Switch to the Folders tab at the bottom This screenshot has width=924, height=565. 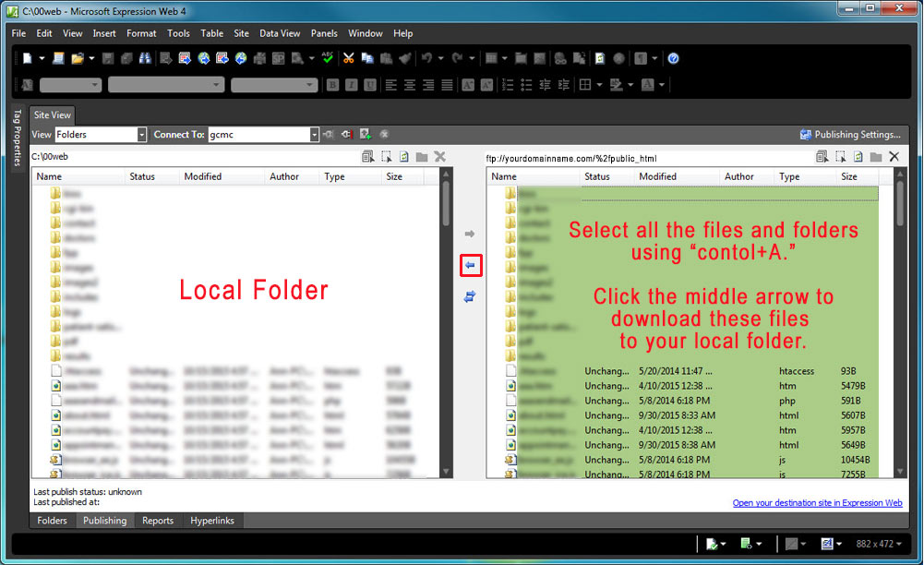click(x=52, y=521)
